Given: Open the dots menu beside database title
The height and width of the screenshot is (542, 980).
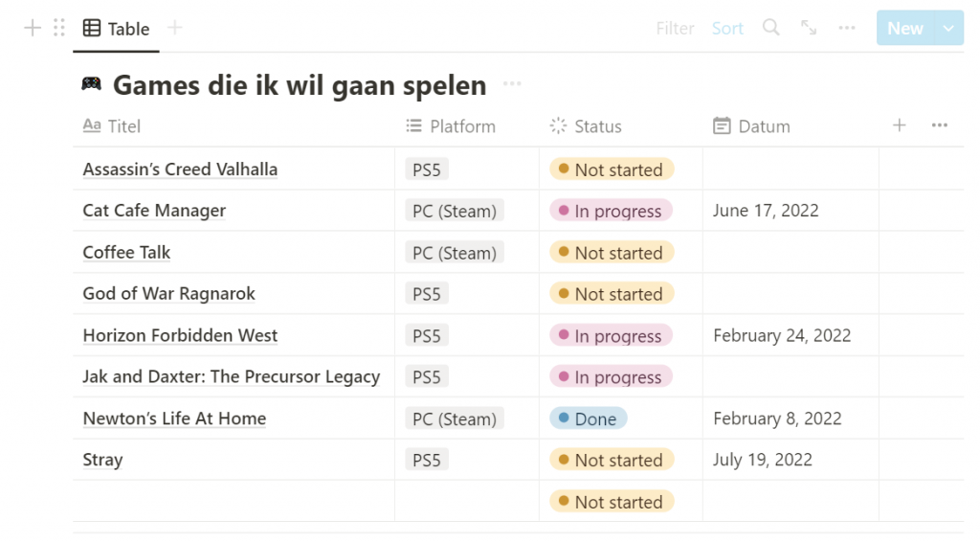Looking at the screenshot, I should (x=512, y=83).
